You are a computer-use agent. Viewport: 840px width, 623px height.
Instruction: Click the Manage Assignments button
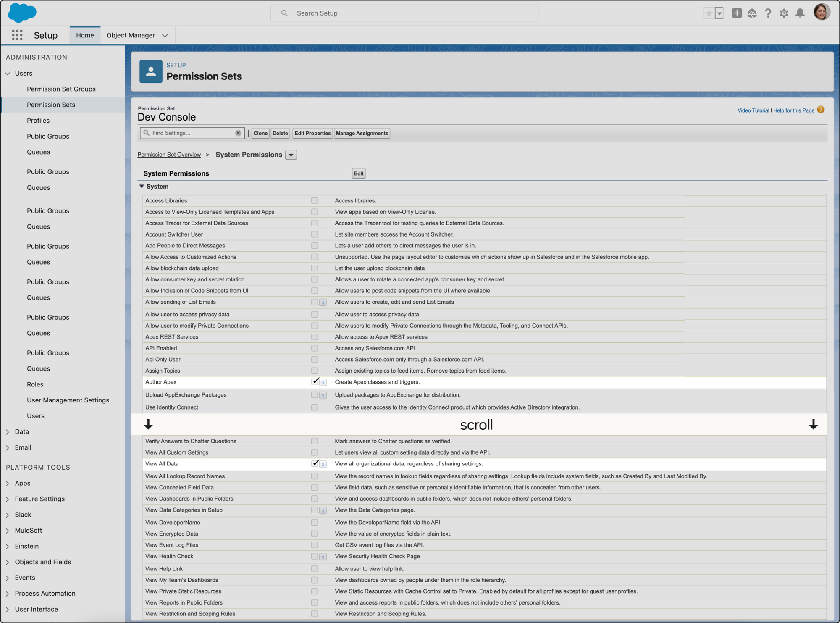tap(362, 133)
